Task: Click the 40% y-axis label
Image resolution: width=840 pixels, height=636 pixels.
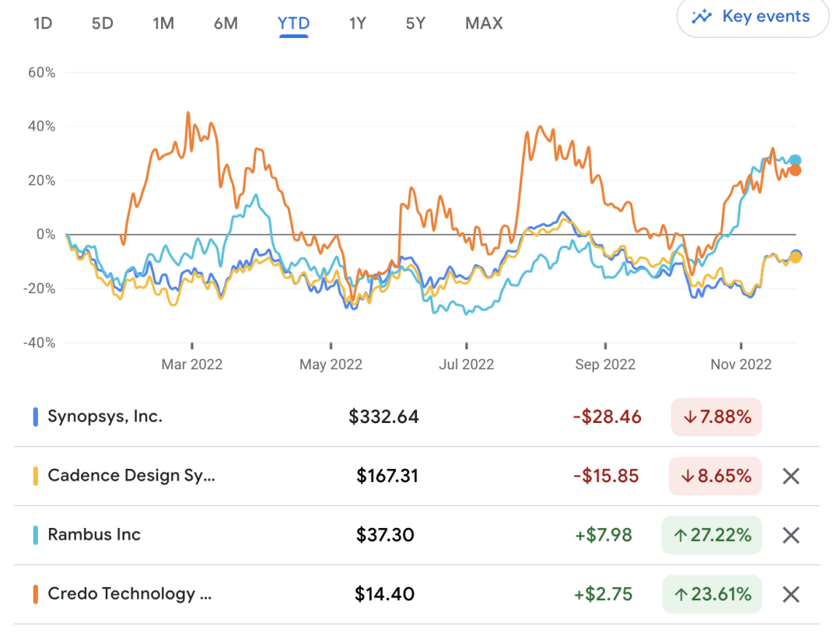Action: pyautogui.click(x=41, y=126)
